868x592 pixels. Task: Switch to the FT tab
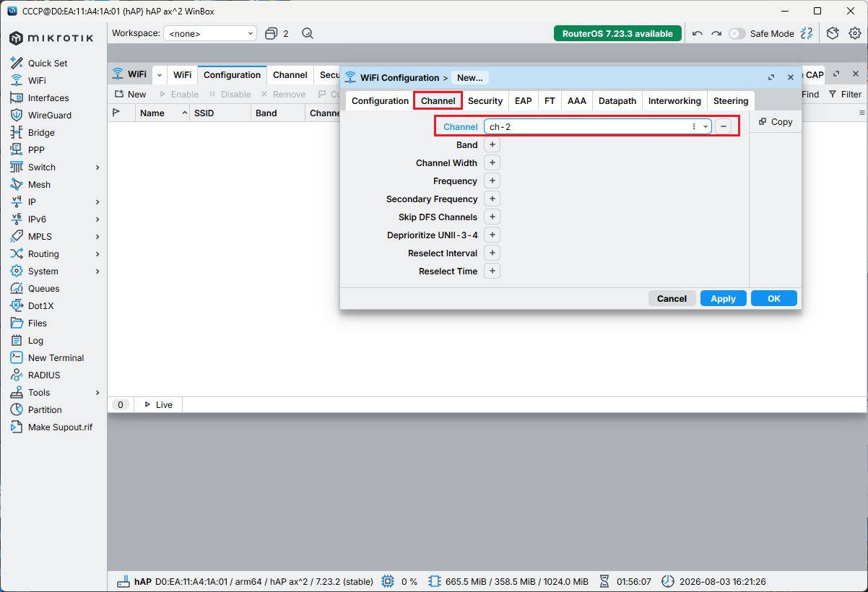(x=550, y=101)
